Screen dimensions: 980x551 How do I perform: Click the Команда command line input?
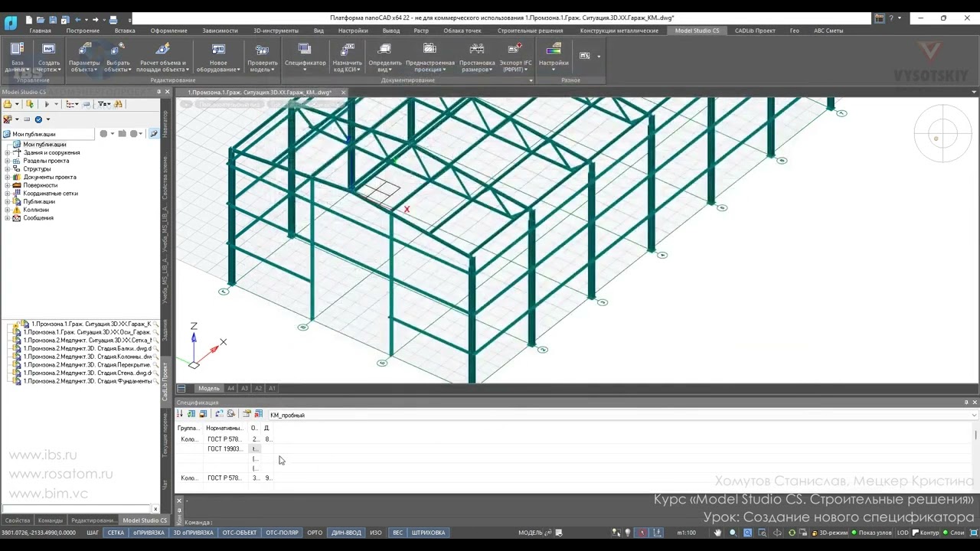[582, 522]
